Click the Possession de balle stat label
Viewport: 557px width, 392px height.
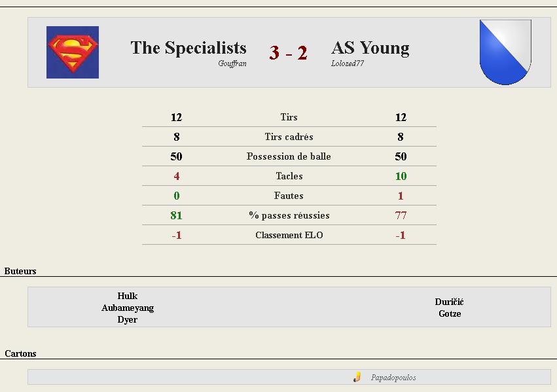[x=289, y=156]
